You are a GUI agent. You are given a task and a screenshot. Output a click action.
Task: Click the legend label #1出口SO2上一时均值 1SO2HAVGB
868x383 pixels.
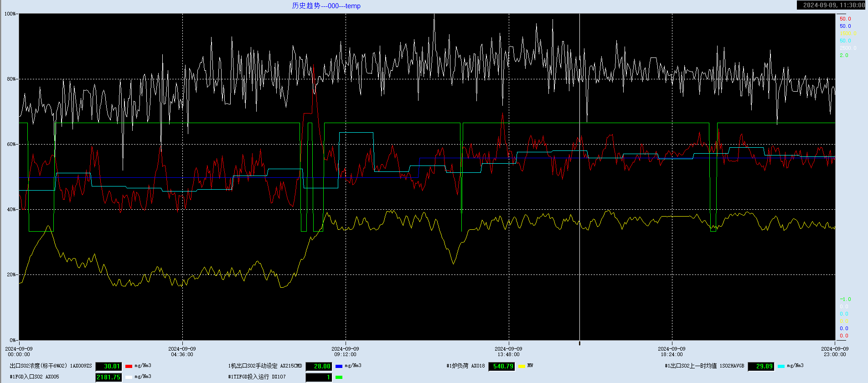pos(704,366)
